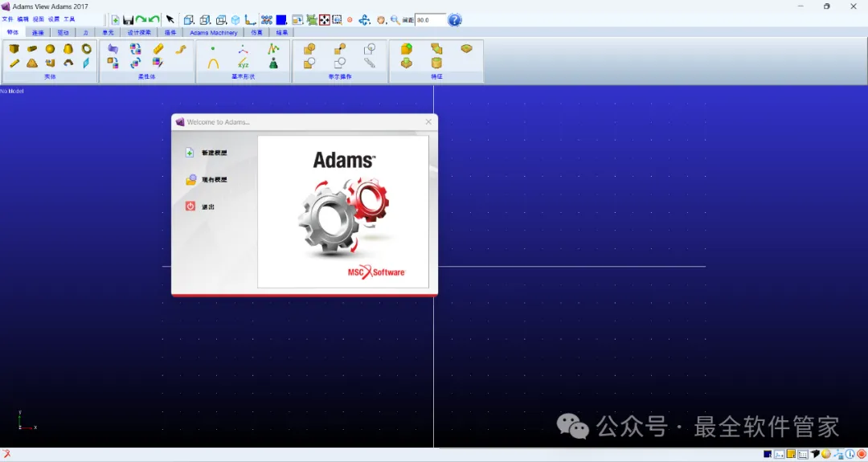This screenshot has height=462, width=868.
Task: Select the Frustum solid tool
Action: pos(68,49)
